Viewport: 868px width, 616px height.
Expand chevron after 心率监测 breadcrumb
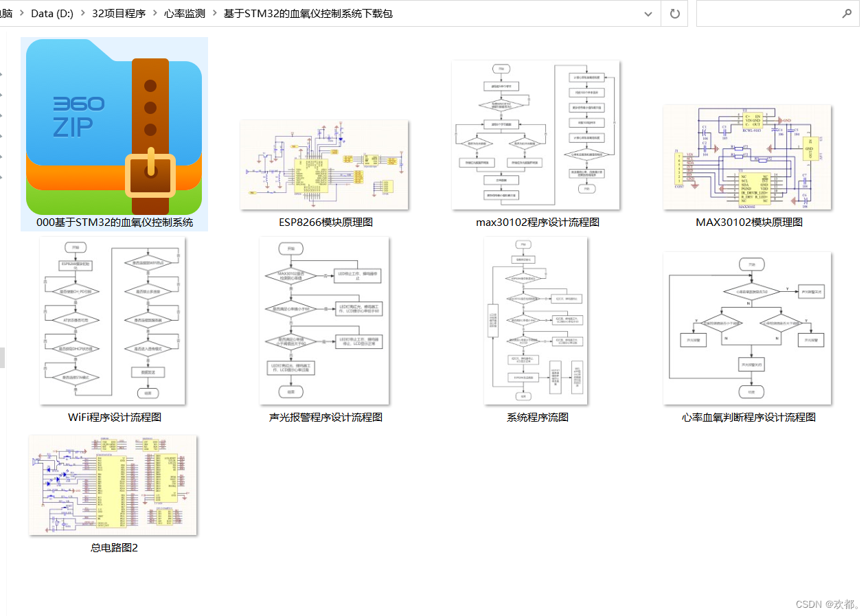(214, 13)
